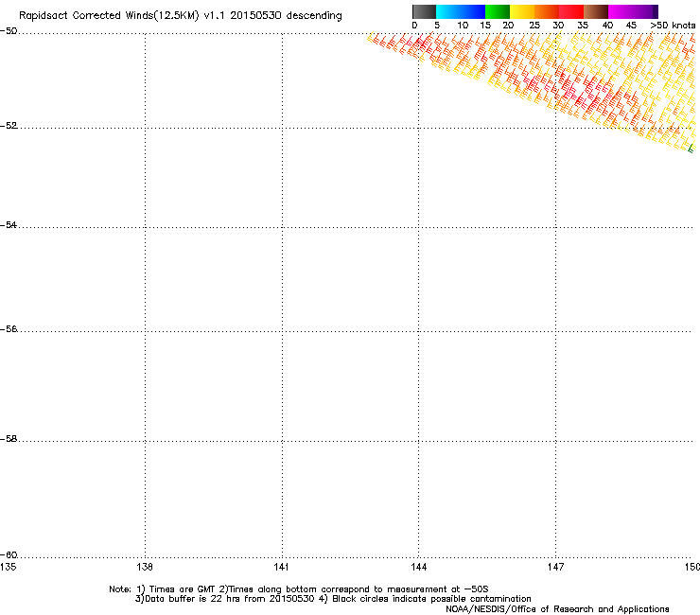The image size is (700, 615).
Task: Click the orange 25-30 knots color segment
Action: point(547,11)
